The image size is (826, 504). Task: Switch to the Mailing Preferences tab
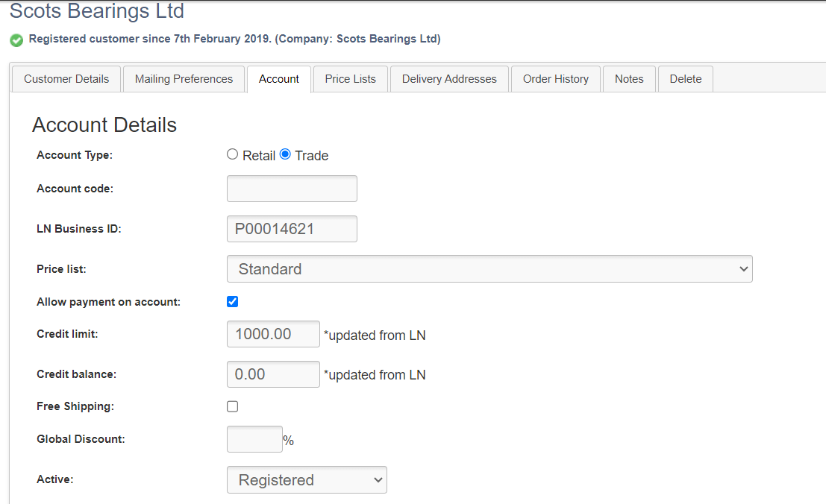tap(184, 79)
